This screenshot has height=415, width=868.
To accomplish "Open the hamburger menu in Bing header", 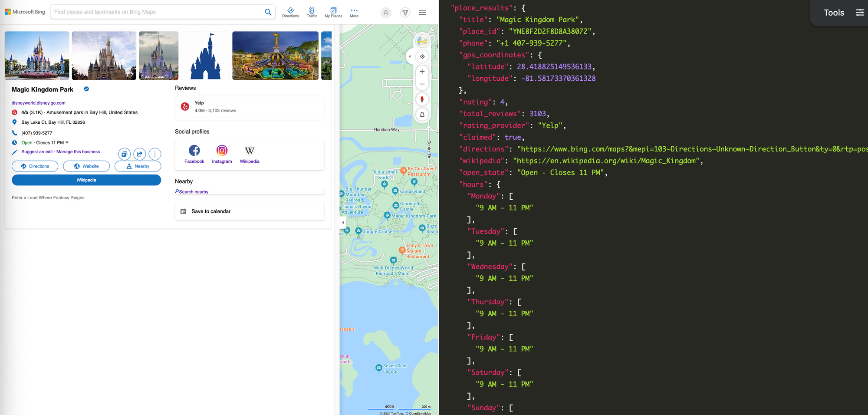I will pos(422,13).
